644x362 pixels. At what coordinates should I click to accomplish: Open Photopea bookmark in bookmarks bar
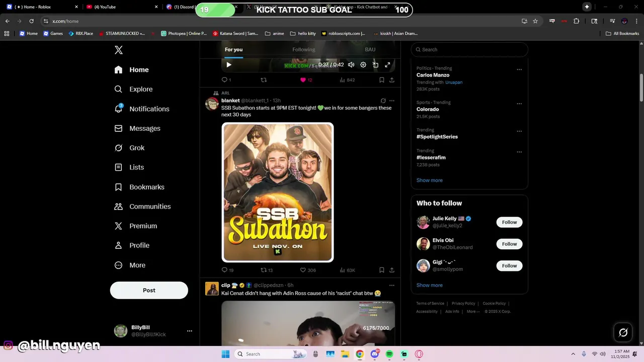click(x=184, y=33)
